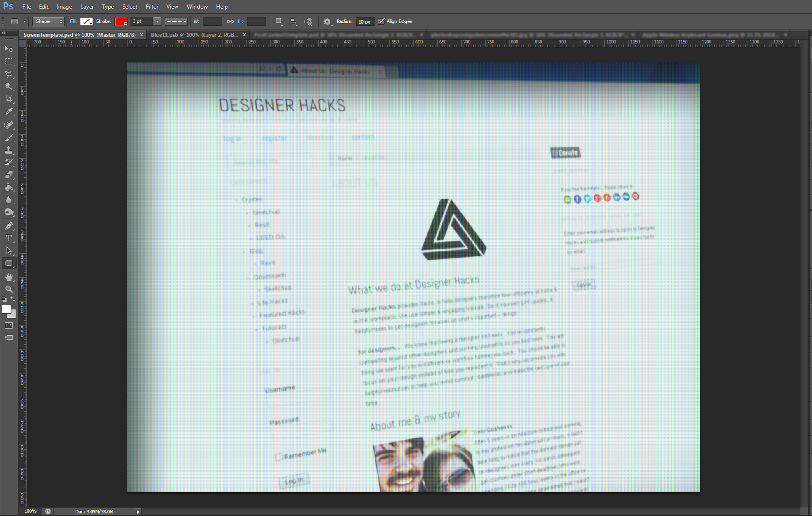Select the Zoom magnifier tool

9,289
